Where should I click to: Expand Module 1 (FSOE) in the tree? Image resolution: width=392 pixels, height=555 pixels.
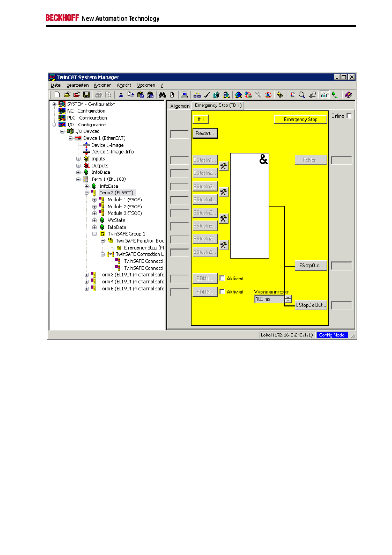[x=95, y=200]
